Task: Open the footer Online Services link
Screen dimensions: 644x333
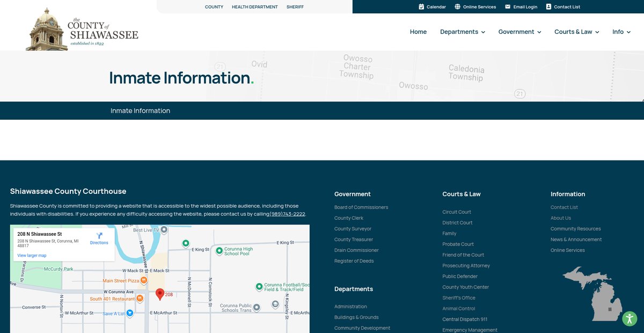Action: pyautogui.click(x=568, y=250)
